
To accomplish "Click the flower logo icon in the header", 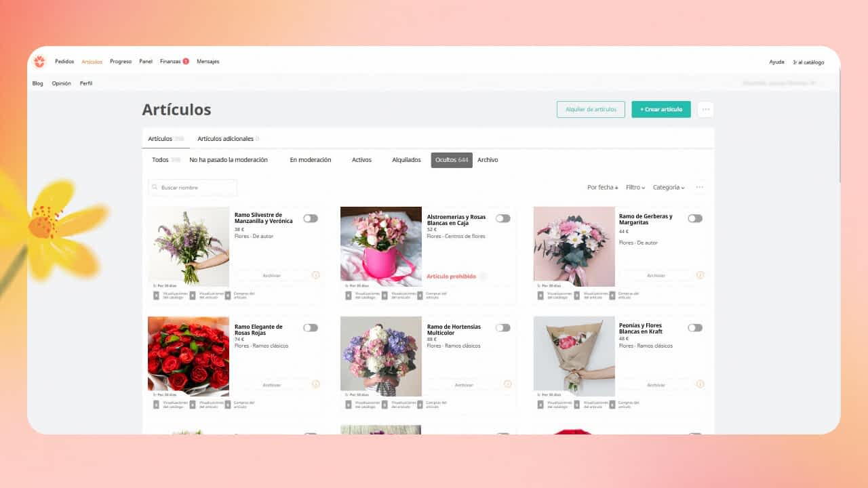I will (39, 62).
